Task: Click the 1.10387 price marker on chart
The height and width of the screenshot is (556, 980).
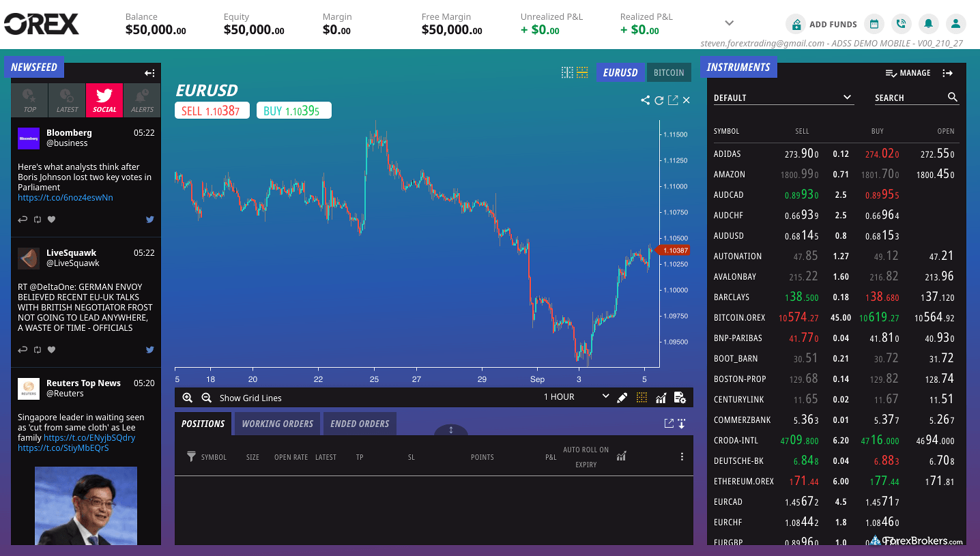Action: tap(673, 250)
